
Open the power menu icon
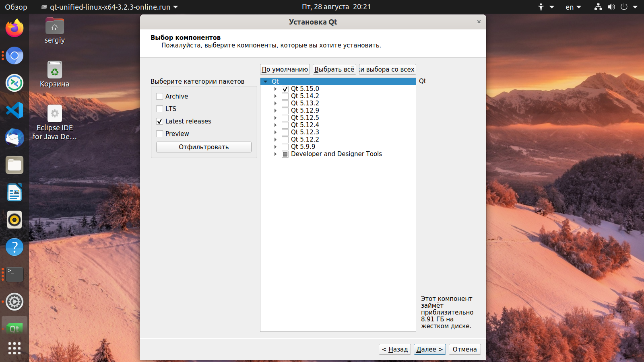coord(624,7)
